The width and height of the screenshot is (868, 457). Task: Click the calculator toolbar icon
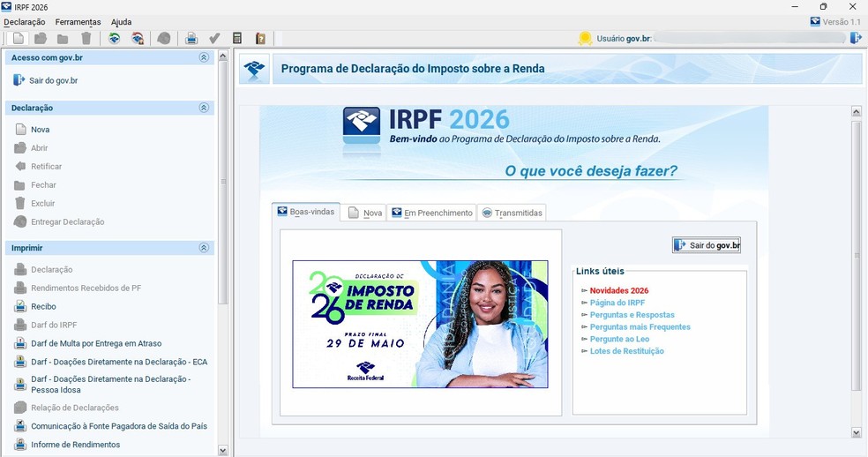coord(237,38)
